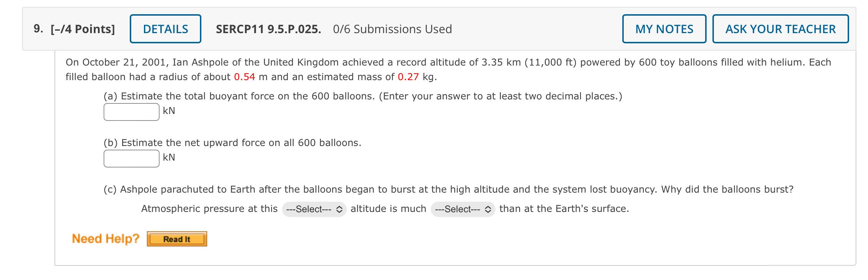This screenshot has width=868, height=280.
Task: Open the dropdown before 'than at the Earth's surface'
Action: click(x=462, y=209)
